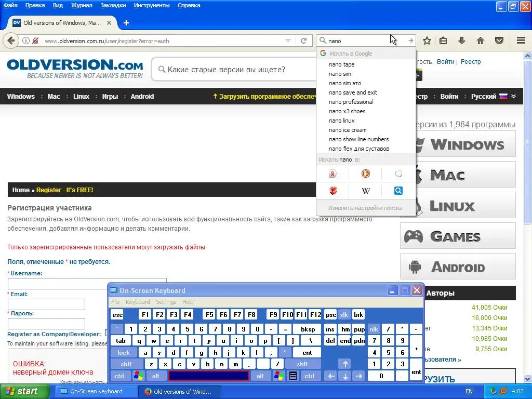Viewport: 532px width, 399px height.
Task: Toggle the slk scroll lock key
Action: 344,315
